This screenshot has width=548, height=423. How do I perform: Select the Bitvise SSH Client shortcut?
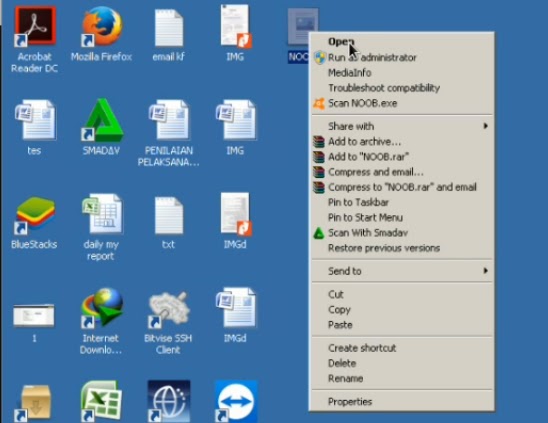[x=169, y=309]
